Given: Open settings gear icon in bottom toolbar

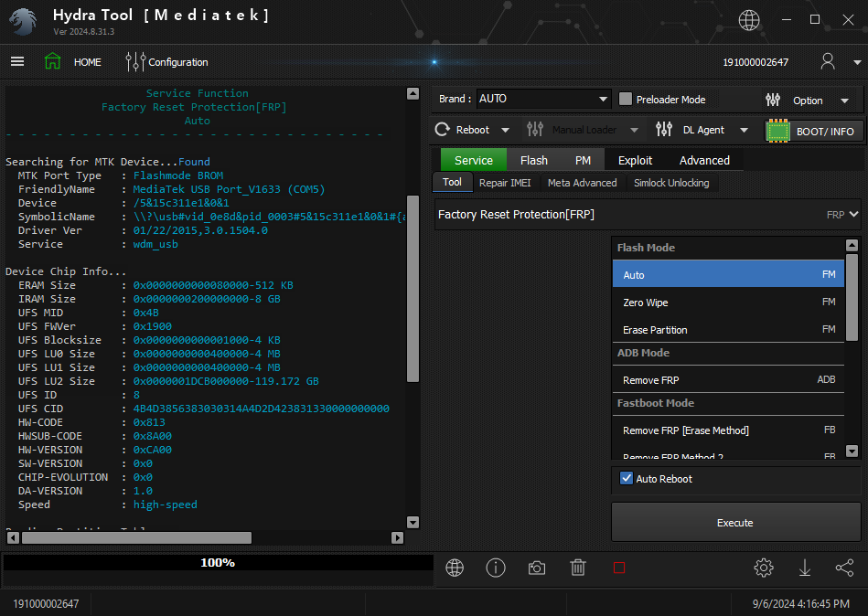Looking at the screenshot, I should point(764,568).
